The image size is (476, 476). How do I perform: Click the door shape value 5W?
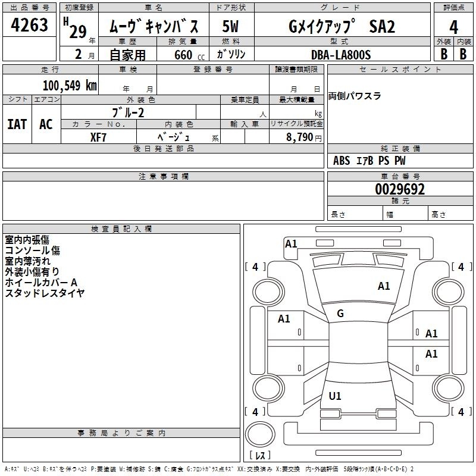pos(230,26)
